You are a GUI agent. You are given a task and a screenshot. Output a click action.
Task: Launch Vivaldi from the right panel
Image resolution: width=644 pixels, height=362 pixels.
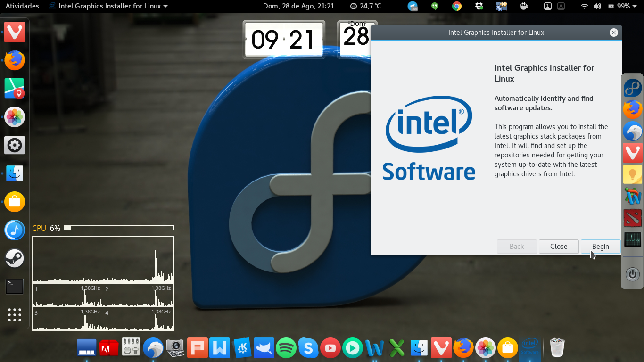pos(632,153)
